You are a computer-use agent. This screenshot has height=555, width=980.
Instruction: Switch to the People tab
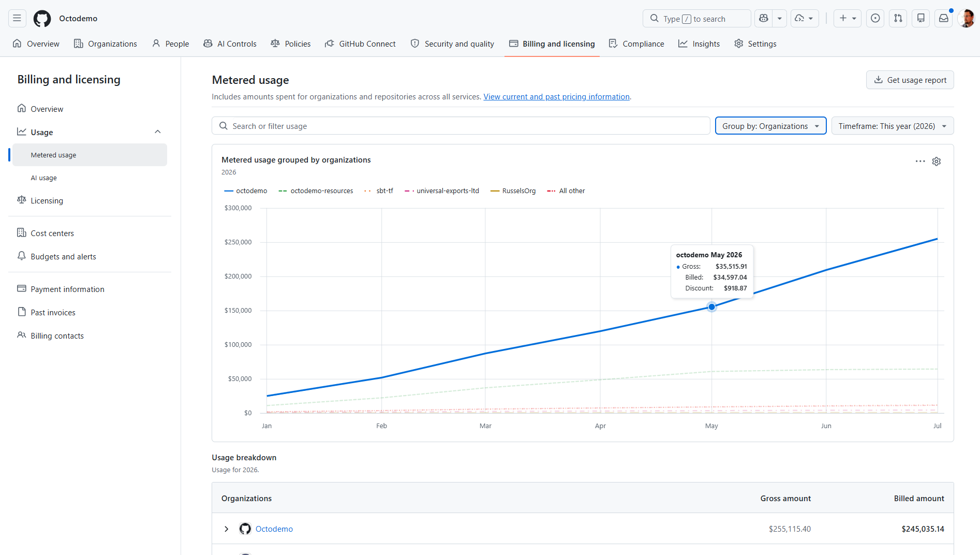pyautogui.click(x=171, y=43)
